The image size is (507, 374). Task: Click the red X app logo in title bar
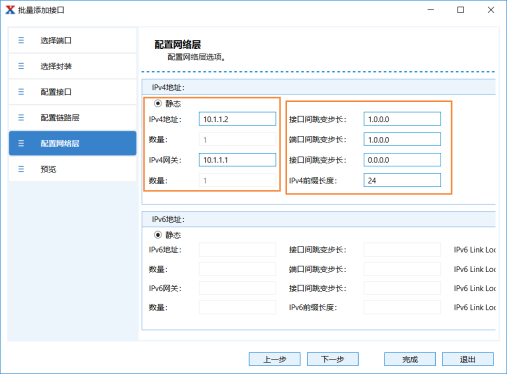click(10, 10)
